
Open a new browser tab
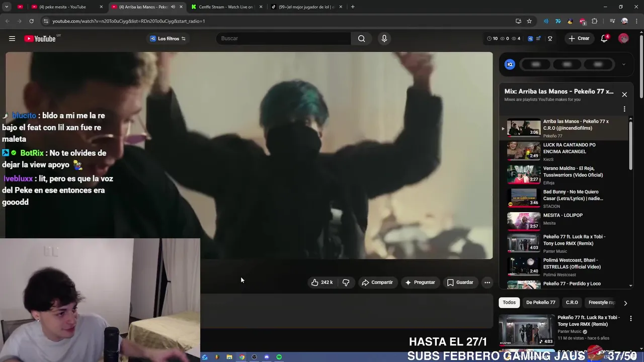coord(353,7)
